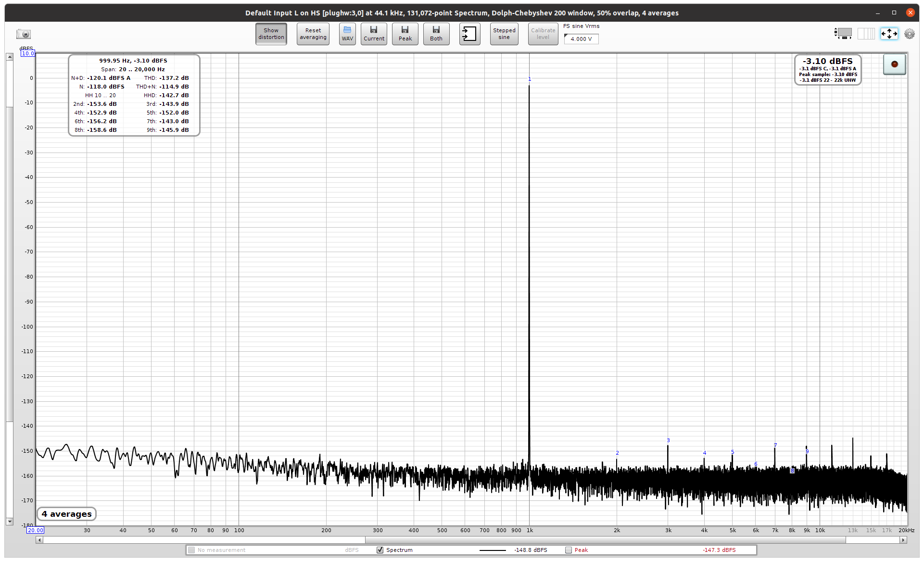Click the 7th harmonic -143.0 dB value
This screenshot has height=562, width=924.
point(174,121)
